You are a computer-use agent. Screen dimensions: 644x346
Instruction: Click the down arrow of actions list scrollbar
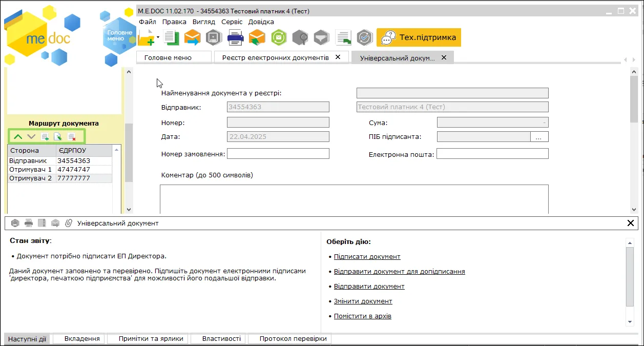[x=630, y=321]
